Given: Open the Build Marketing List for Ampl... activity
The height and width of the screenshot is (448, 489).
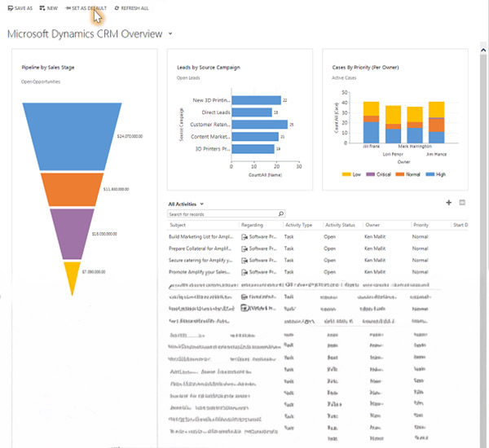Looking at the screenshot, I should (x=200, y=237).
